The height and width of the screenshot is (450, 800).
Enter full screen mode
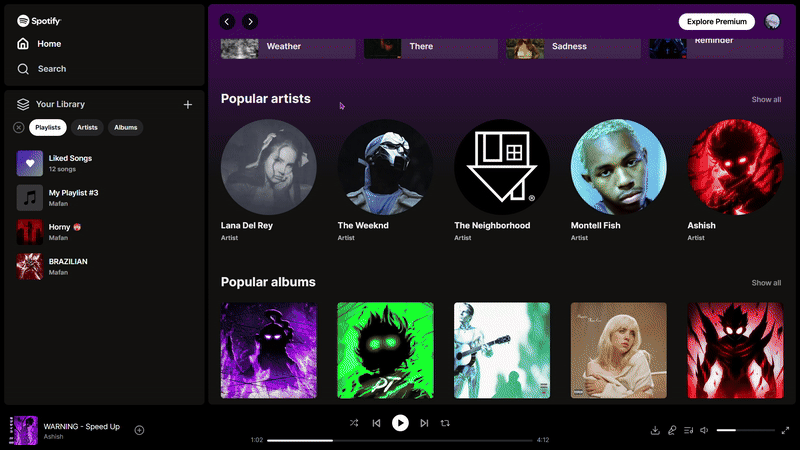(785, 431)
